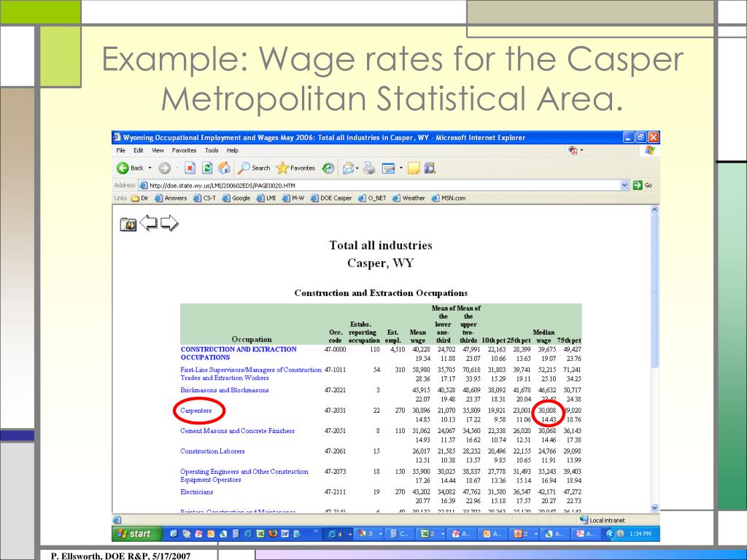Viewport: 747px width, 560px height.
Task: Open the Dir links folder
Action: pos(139,198)
